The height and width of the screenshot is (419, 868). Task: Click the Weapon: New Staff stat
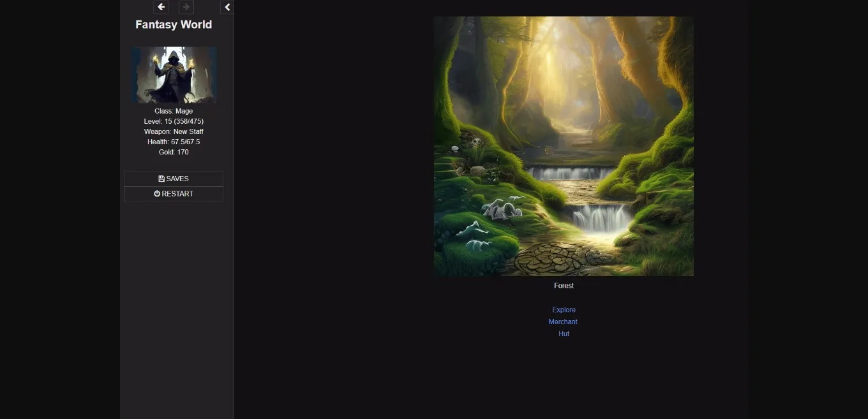174,131
